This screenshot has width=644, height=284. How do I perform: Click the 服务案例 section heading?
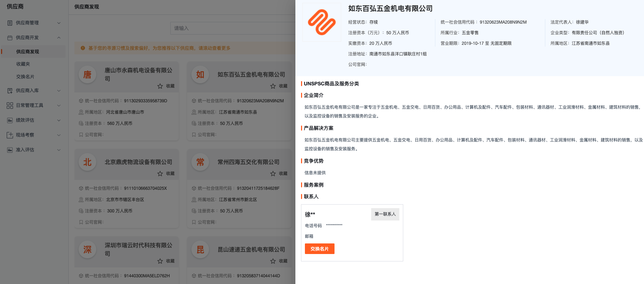(314, 185)
